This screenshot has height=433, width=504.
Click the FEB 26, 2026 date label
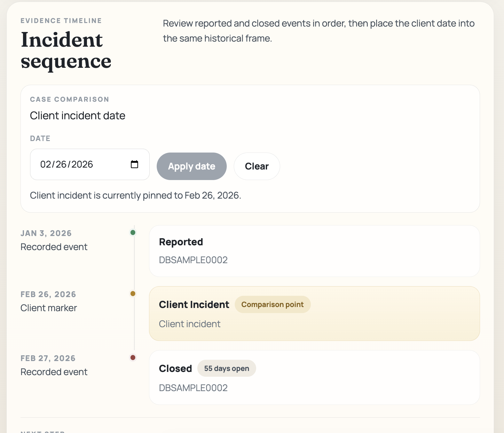tap(48, 295)
